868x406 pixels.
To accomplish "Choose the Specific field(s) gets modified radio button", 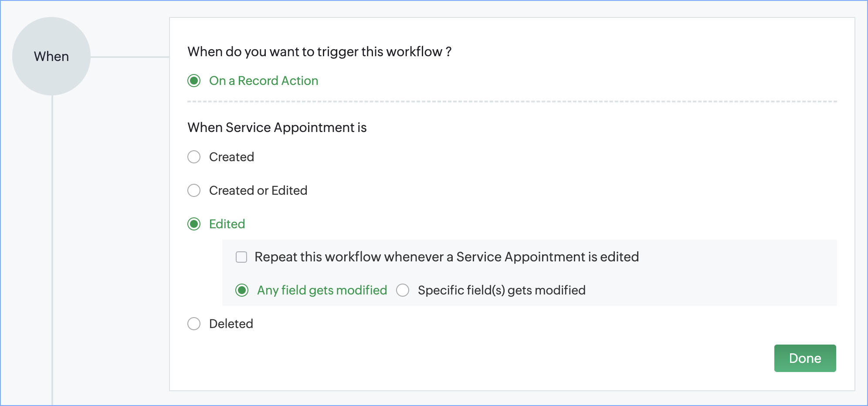I will pyautogui.click(x=403, y=290).
